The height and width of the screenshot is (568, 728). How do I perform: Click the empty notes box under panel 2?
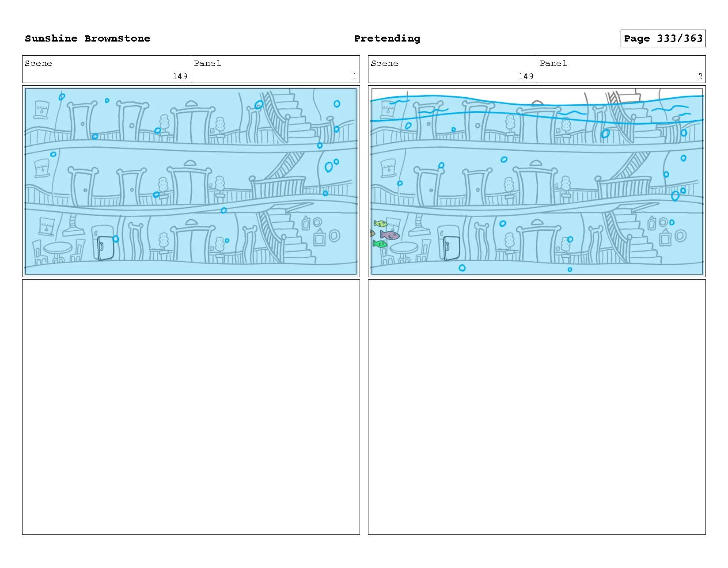537,407
